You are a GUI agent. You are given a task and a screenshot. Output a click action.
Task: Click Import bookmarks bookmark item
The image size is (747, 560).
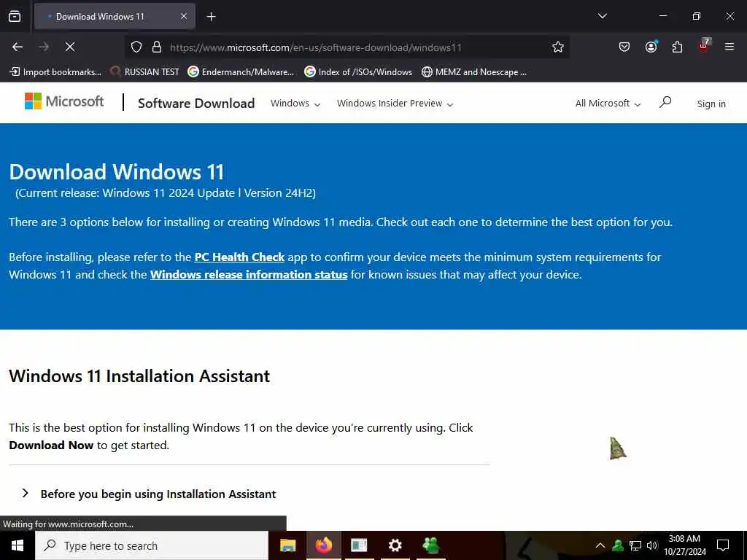click(55, 72)
